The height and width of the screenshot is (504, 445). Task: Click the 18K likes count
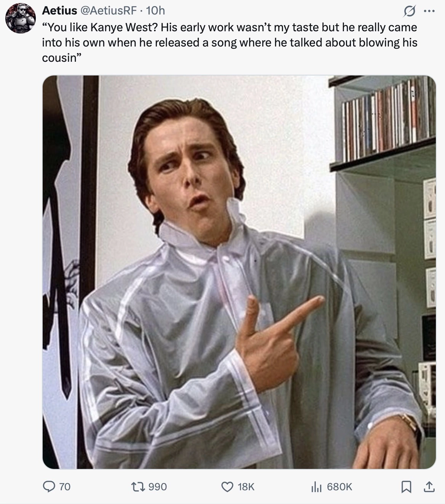pyautogui.click(x=246, y=487)
